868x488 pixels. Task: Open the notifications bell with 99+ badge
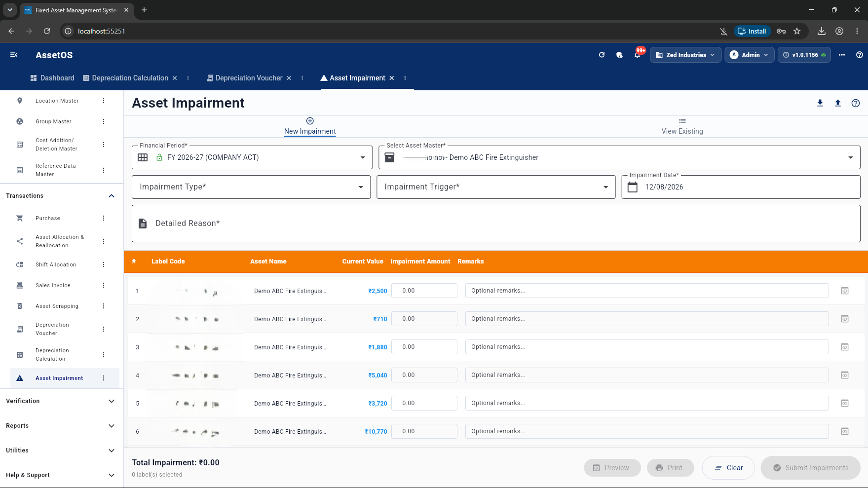pyautogui.click(x=637, y=55)
